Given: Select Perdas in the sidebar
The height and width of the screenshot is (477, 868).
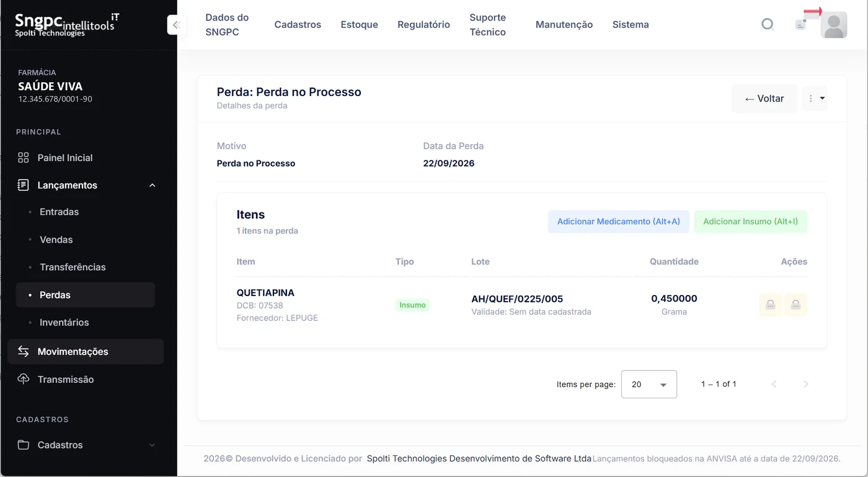Looking at the screenshot, I should (x=86, y=295).
